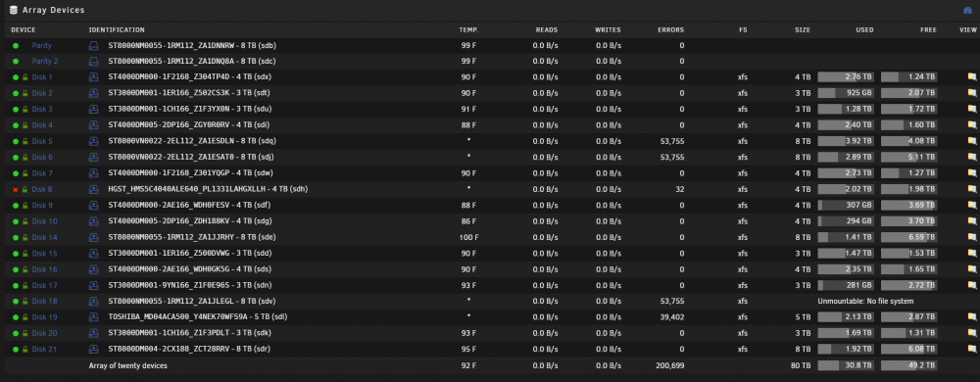Click Disk 6 error count 53,755

click(x=672, y=158)
